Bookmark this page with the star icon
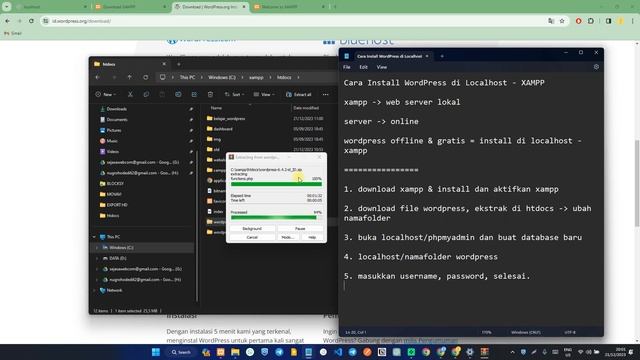Screen dimensions: 640x360 pos(562,21)
